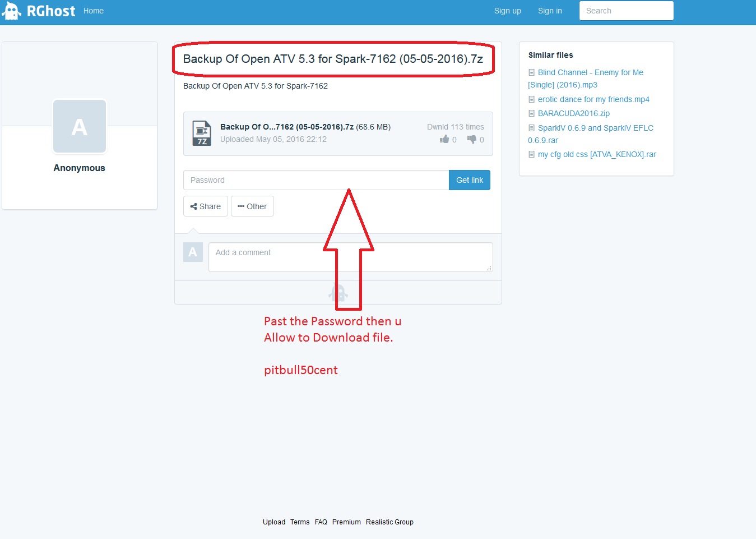Go to Home in the navbar

pyautogui.click(x=94, y=11)
